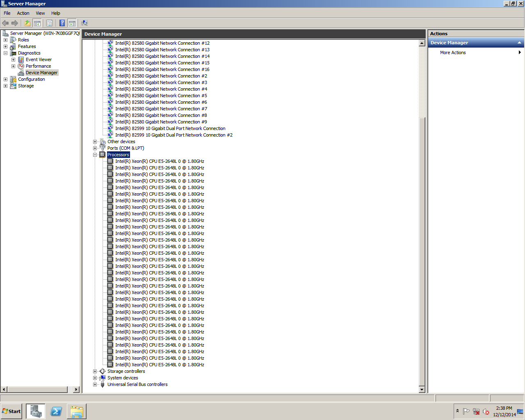
Task: Collapse the Diagnostics node
Action: click(5, 53)
